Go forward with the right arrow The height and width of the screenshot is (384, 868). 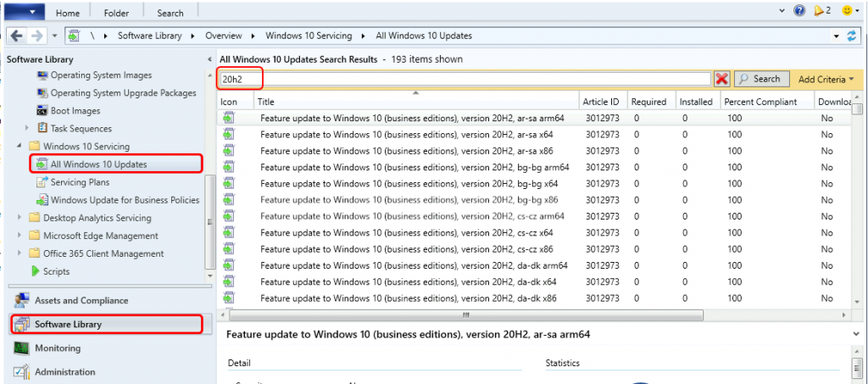point(37,36)
